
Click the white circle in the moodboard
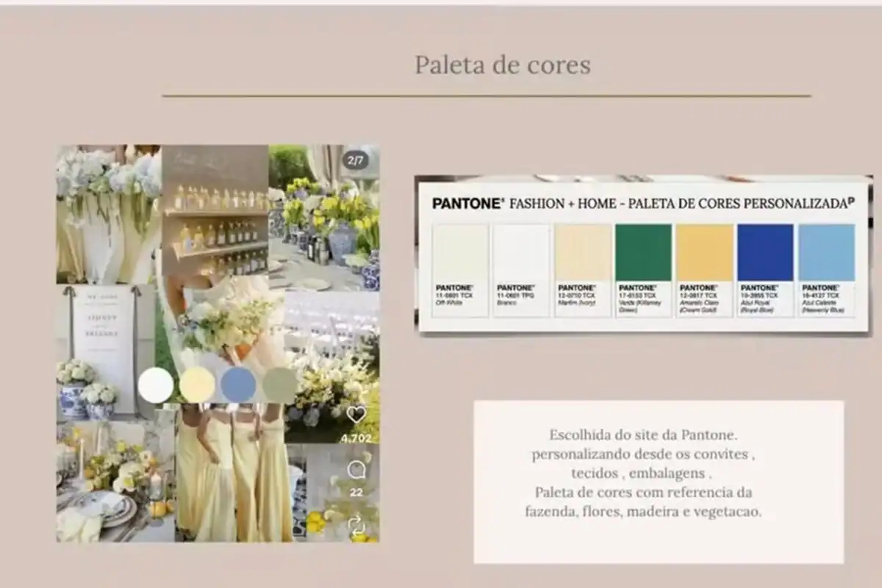click(156, 385)
